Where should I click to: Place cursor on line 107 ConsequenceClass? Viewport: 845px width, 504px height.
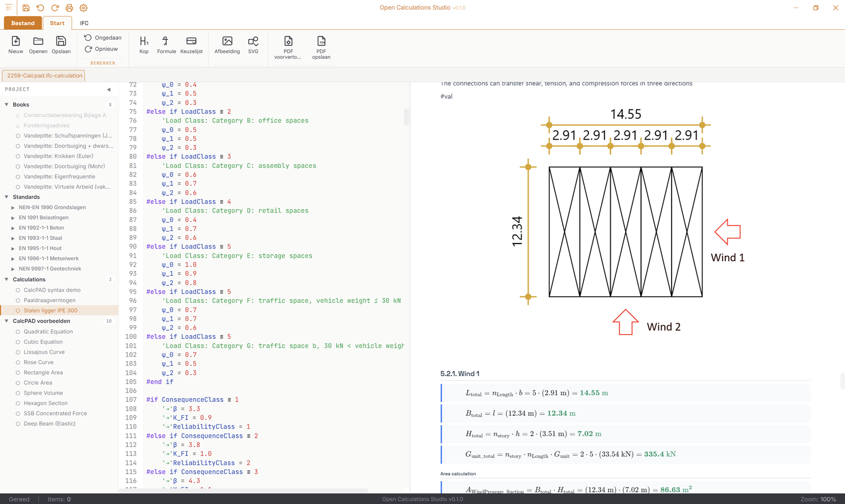tap(192, 400)
